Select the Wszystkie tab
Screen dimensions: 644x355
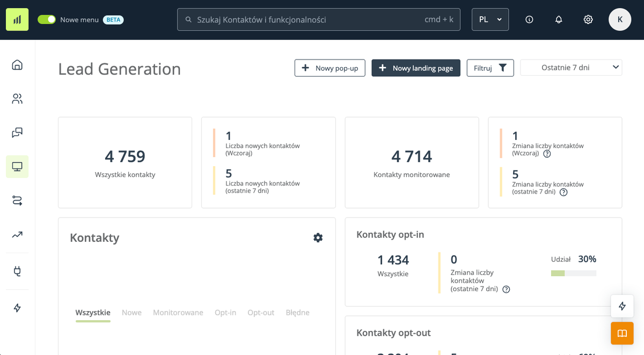tap(93, 313)
